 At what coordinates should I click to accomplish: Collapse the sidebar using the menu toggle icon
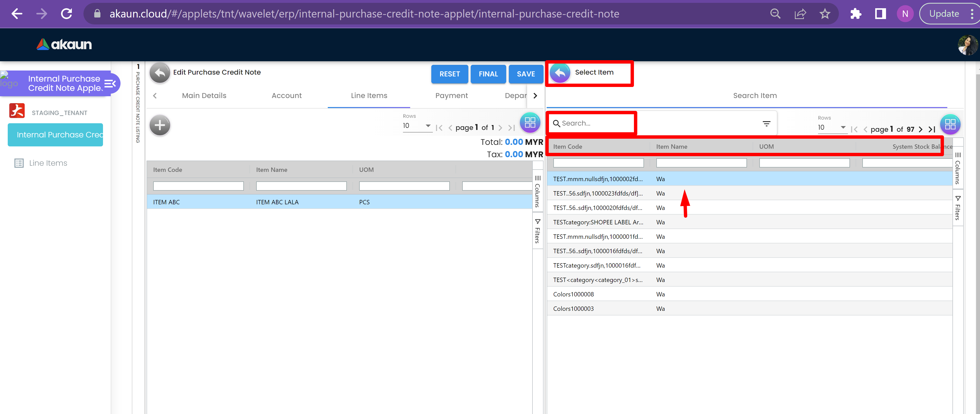[110, 83]
